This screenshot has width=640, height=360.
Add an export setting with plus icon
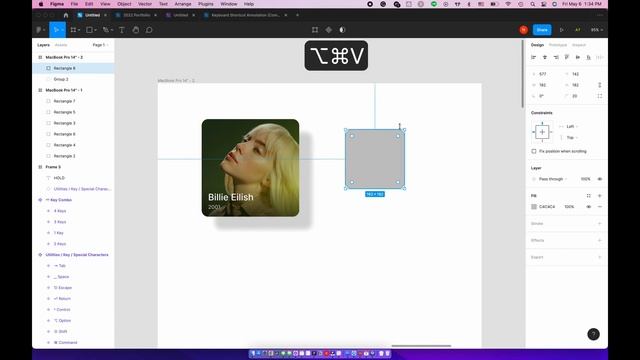tap(600, 257)
